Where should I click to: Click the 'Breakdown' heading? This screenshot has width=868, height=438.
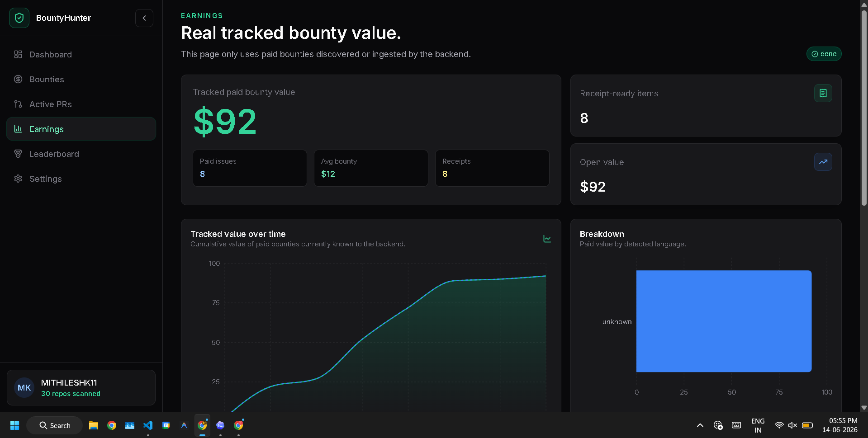602,234
